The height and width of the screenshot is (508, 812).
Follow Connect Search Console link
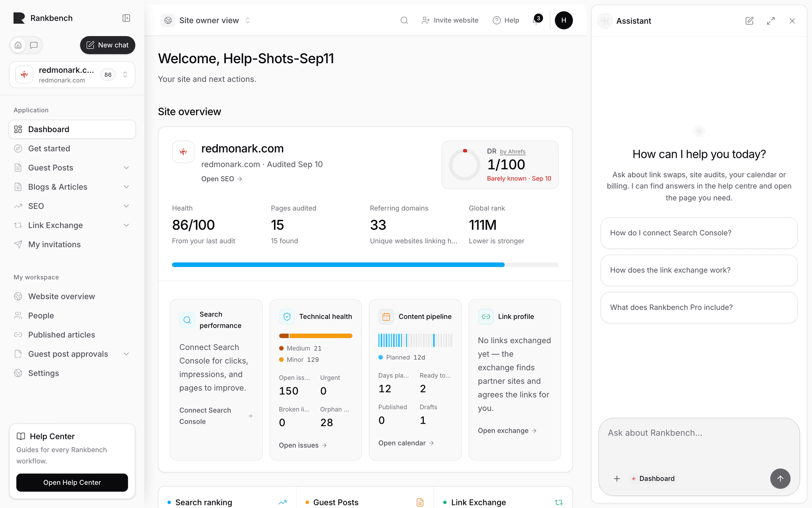pos(216,416)
